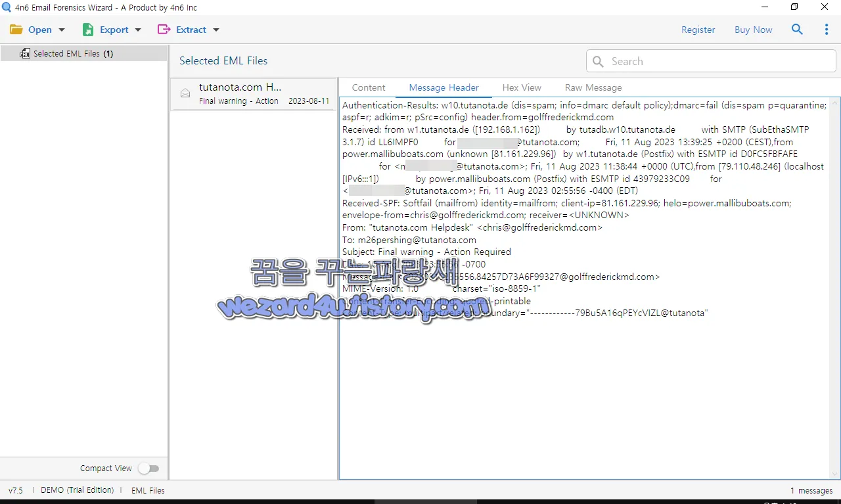Click EML Files in the status bar
Image resolution: width=841 pixels, height=504 pixels.
[148, 490]
